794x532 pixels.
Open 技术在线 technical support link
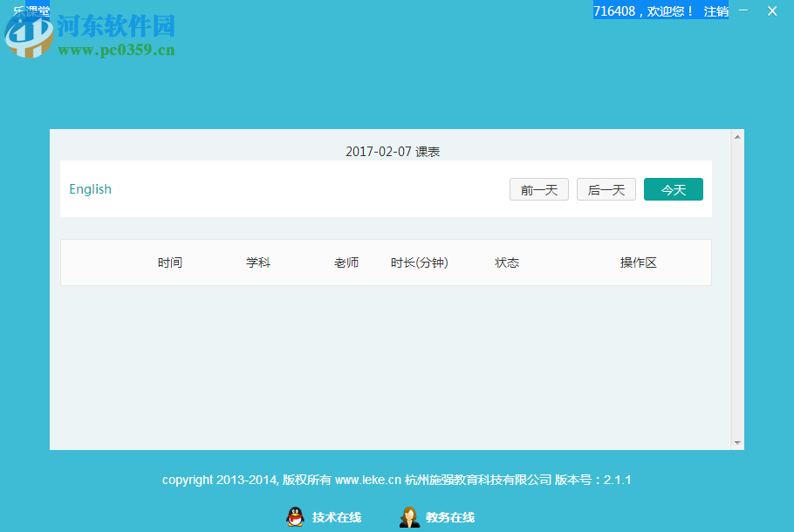pyautogui.click(x=337, y=517)
